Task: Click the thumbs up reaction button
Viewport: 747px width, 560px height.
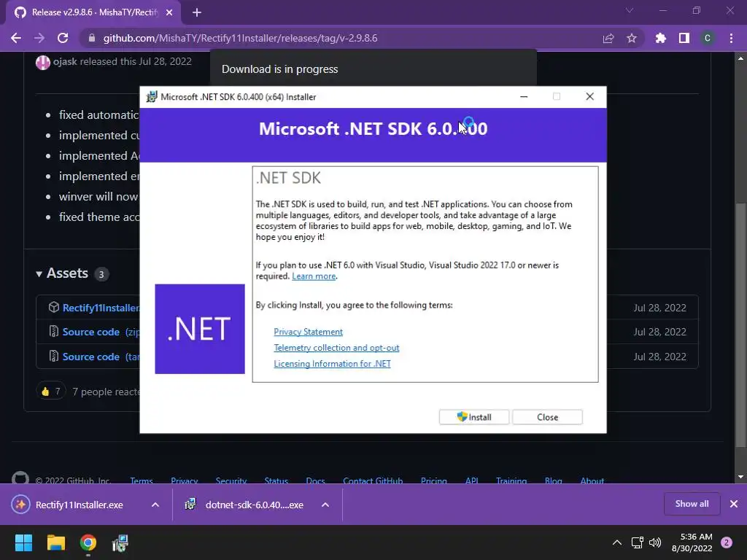Action: coord(50,392)
